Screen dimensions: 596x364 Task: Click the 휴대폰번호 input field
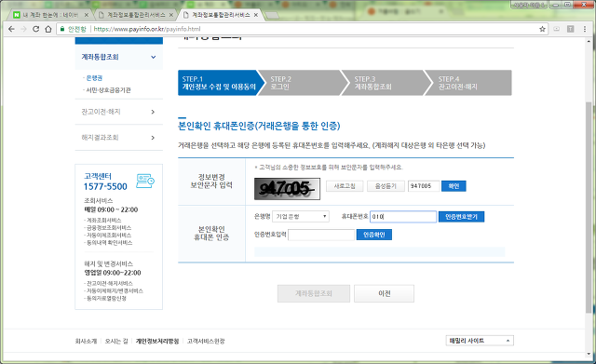coord(403,217)
